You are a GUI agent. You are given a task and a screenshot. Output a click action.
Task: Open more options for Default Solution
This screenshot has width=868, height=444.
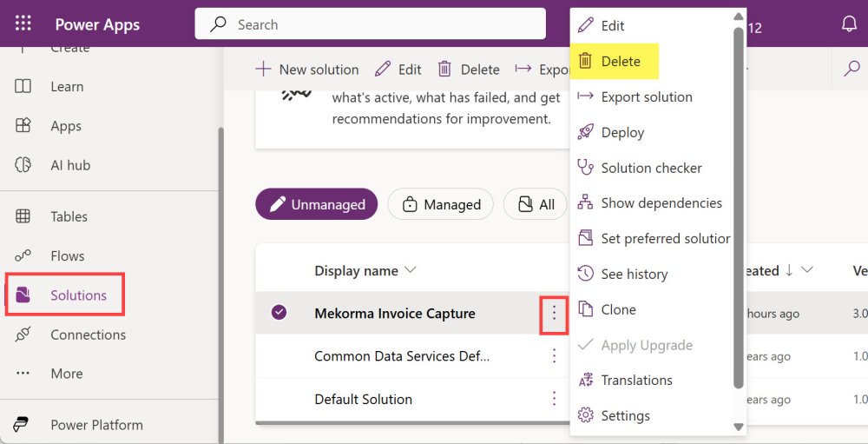coord(554,399)
